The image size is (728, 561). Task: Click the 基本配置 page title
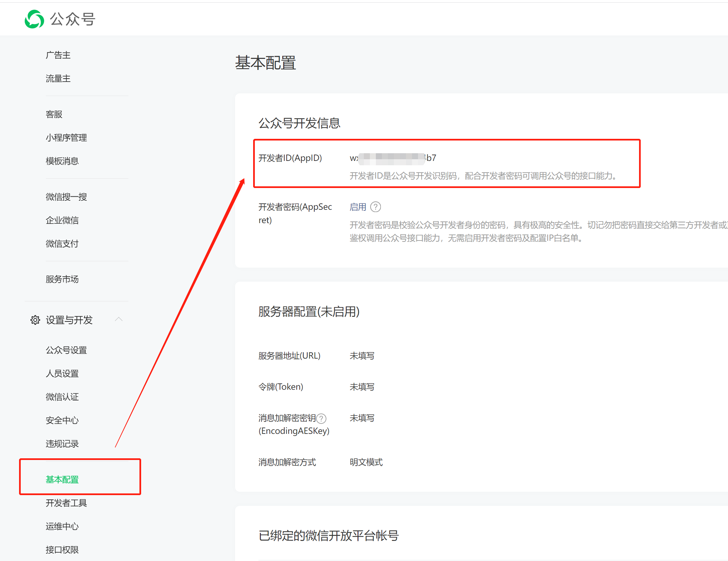(x=266, y=63)
